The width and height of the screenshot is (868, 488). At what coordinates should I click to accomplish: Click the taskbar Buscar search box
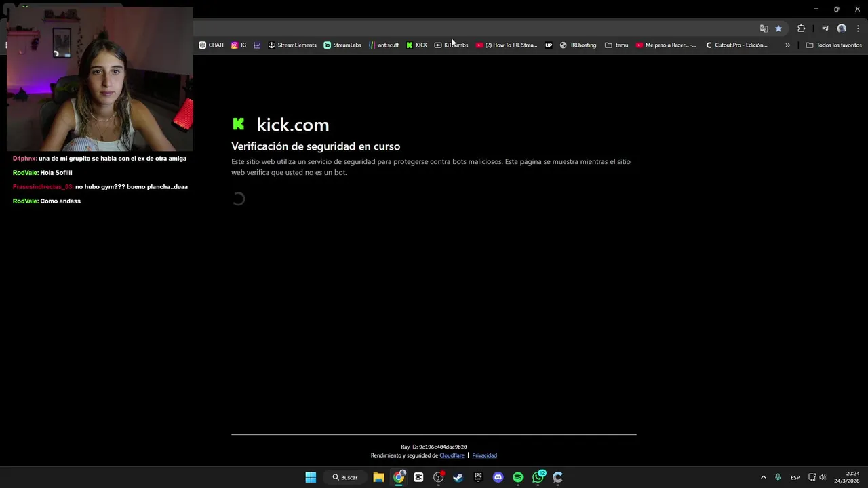(345, 477)
